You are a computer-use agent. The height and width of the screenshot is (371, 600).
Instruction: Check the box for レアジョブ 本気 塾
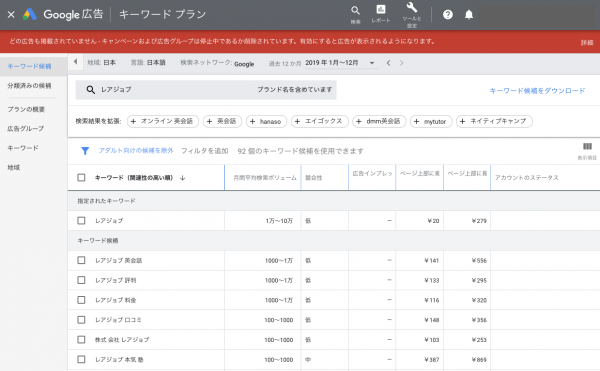(x=81, y=359)
